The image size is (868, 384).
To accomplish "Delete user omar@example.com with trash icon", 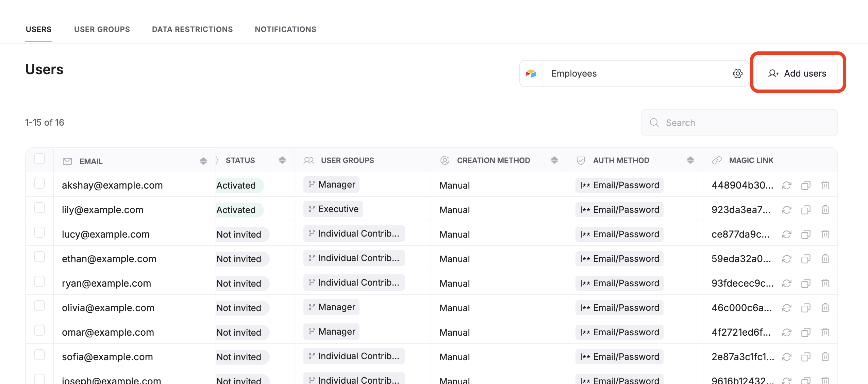I will click(x=825, y=332).
